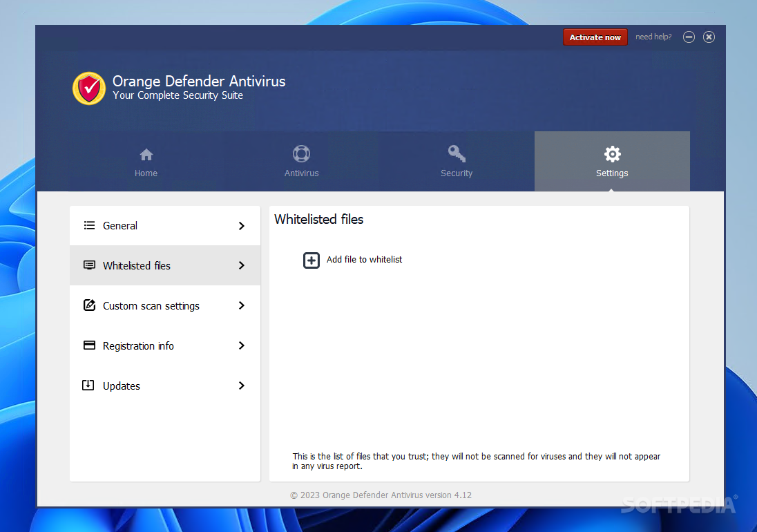Screen dimensions: 757x532
Task: Open the need help? link
Action: [x=653, y=37]
